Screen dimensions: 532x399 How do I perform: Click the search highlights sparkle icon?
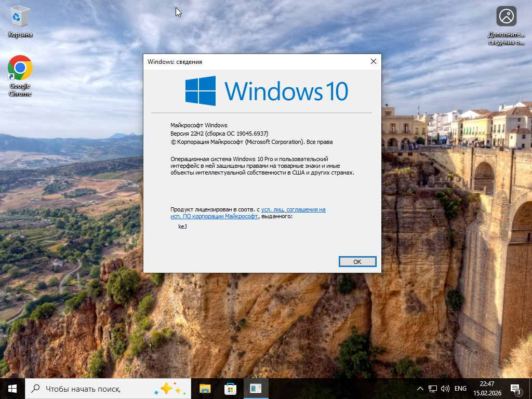(170, 389)
